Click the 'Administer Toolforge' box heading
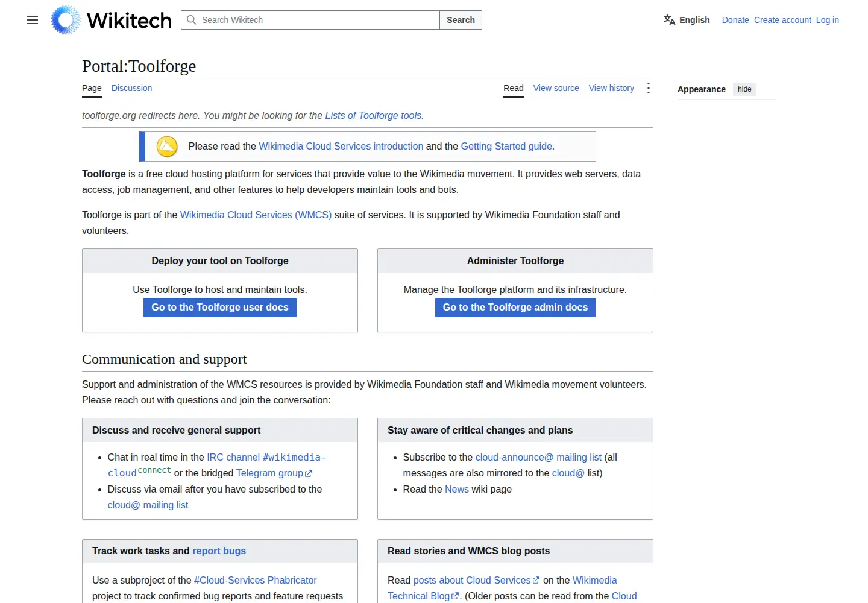The image size is (868, 603). pos(515,260)
